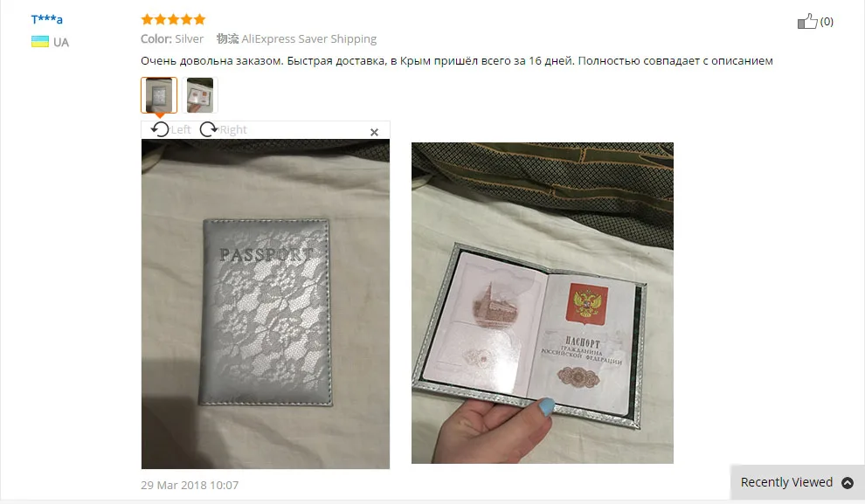Screen dimensions: 865x504
Task: Click the Color: Silver label
Action: coord(172,39)
